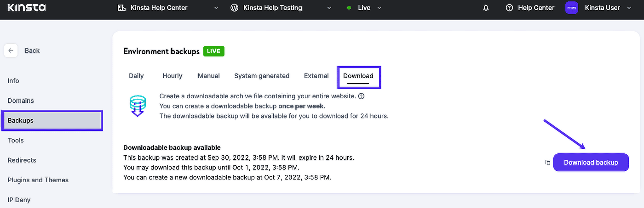
Task: Click 'Downloadable backup available' text
Action: click(x=172, y=147)
